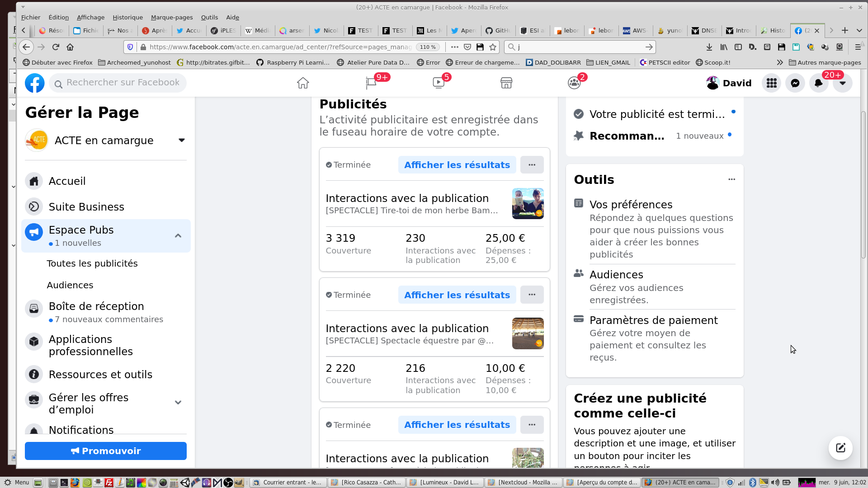This screenshot has height=488, width=868.
Task: Open the Marque-pages menu
Action: click(172, 17)
